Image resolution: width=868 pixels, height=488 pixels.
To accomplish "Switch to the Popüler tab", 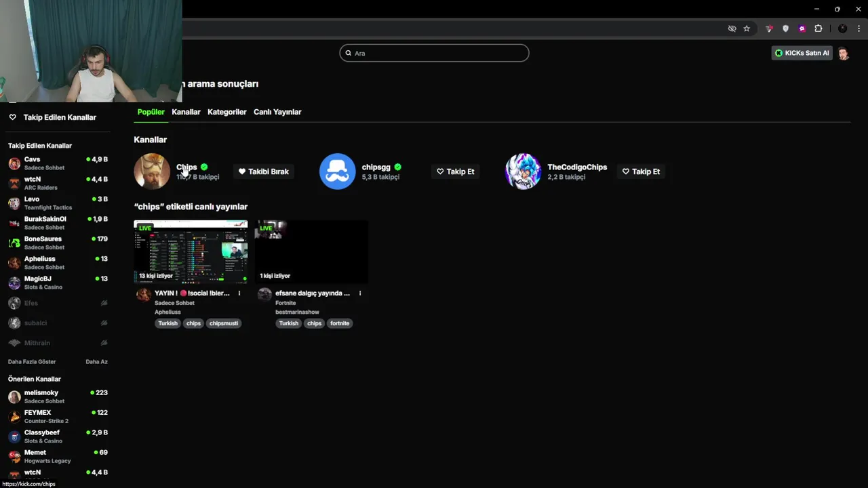I will coord(151,112).
